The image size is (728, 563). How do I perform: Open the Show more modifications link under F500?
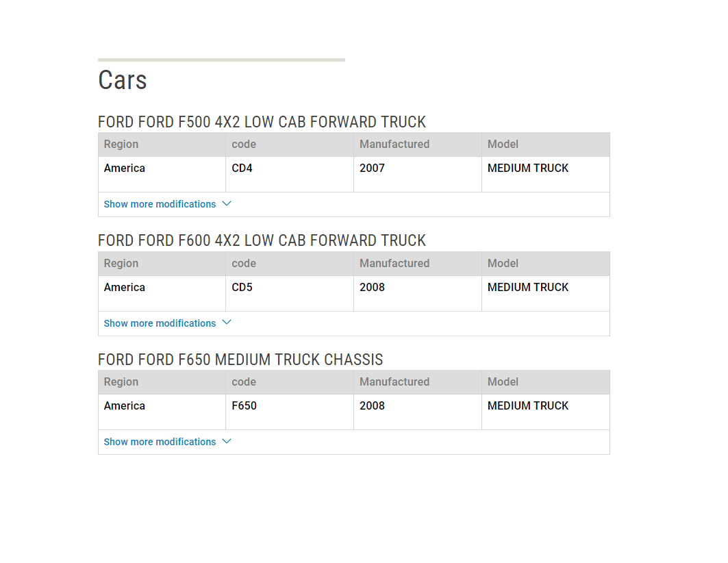tap(159, 203)
